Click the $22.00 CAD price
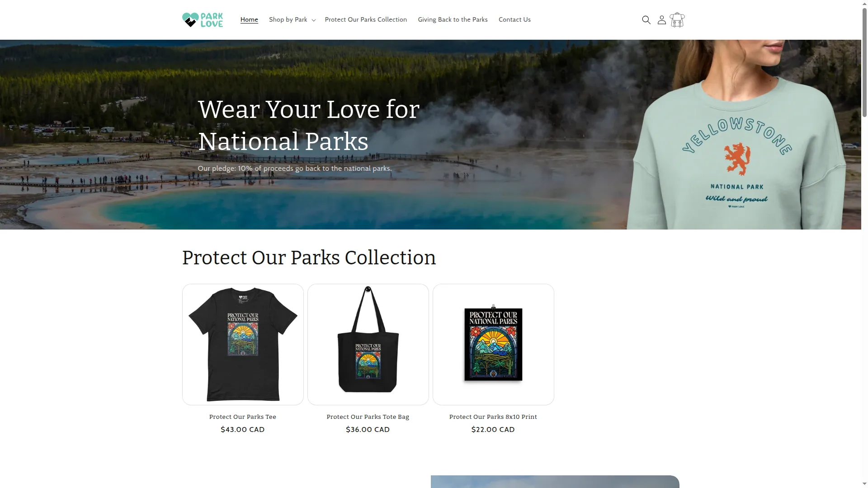The height and width of the screenshot is (488, 868). pyautogui.click(x=493, y=429)
